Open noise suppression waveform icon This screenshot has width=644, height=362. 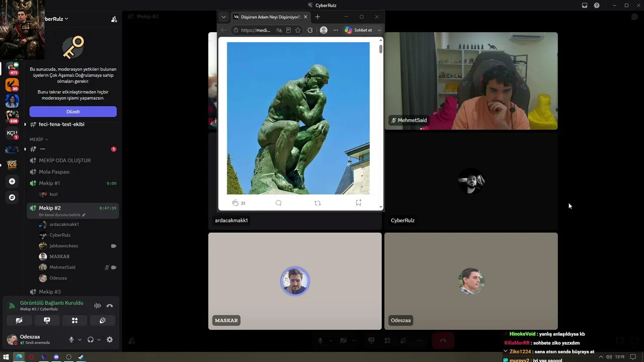[98, 306]
